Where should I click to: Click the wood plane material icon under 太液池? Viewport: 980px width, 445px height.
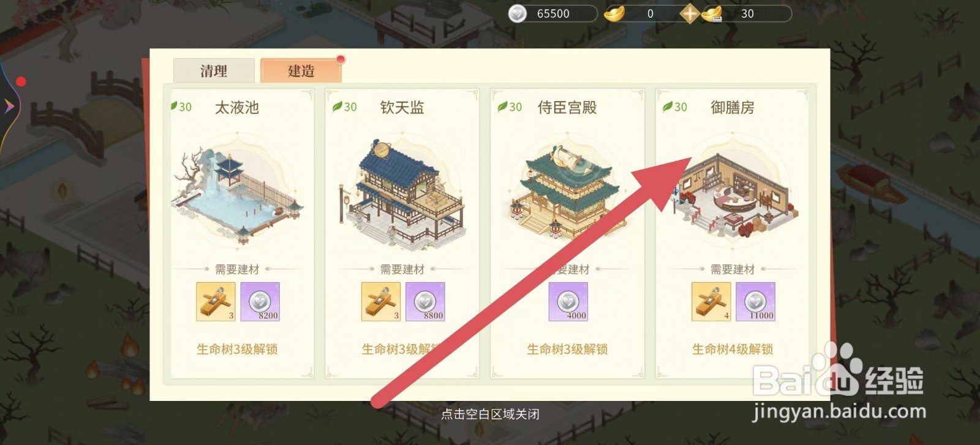point(216,302)
